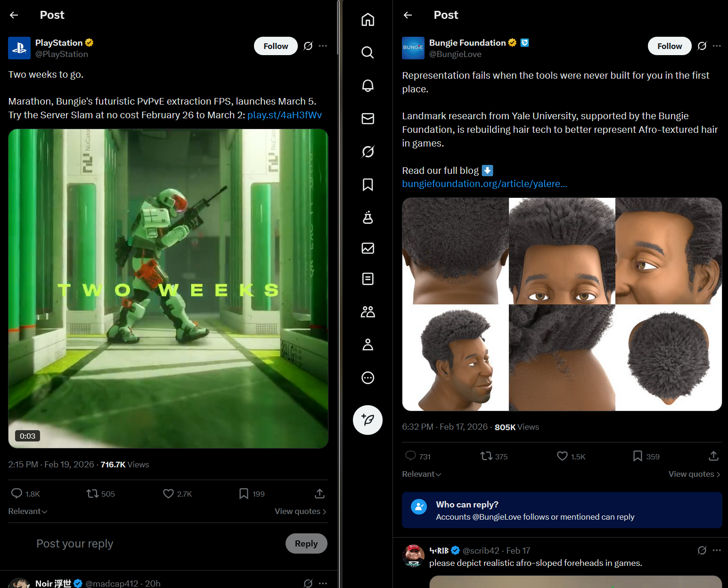The image size is (728, 588).
Task: Open the chart icon in the sidebar
Action: (x=368, y=248)
